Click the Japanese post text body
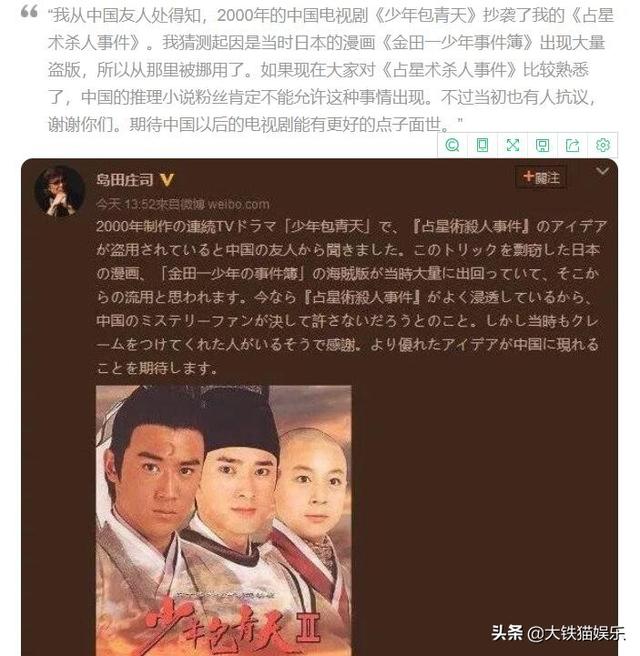 pyautogui.click(x=347, y=297)
